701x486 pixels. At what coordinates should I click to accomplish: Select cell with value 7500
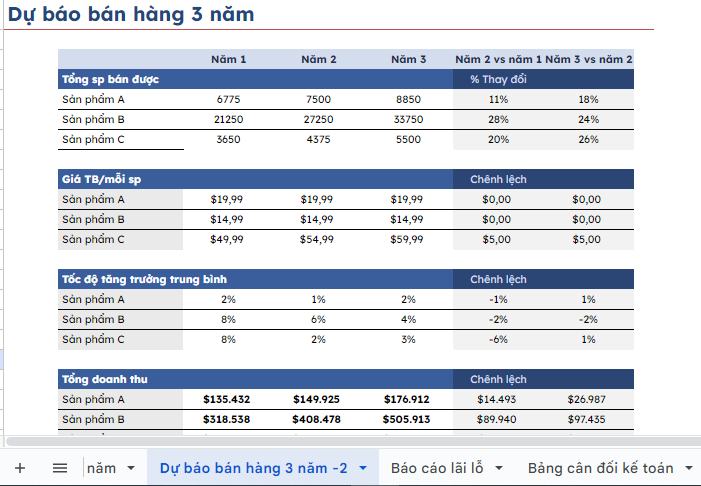point(318,99)
